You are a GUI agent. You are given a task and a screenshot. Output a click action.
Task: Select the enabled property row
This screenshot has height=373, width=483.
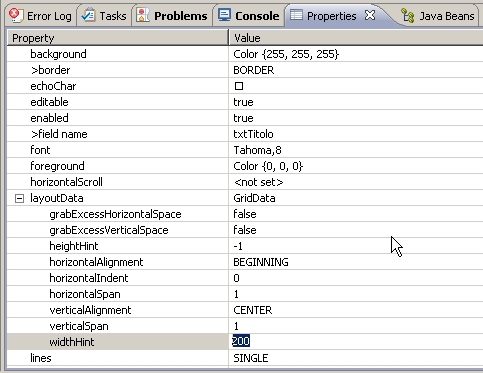245,118
